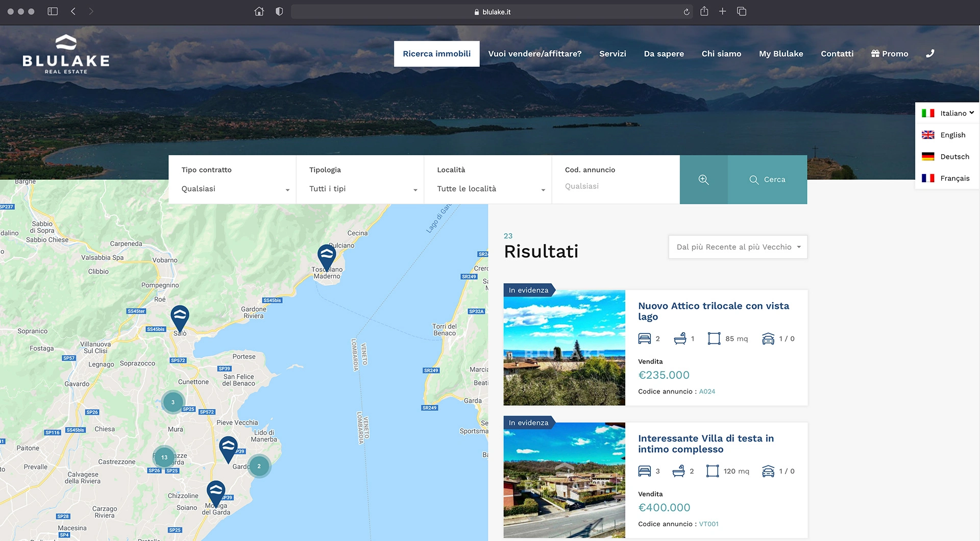This screenshot has height=541, width=980.
Task: Open Chi siamo menu item
Action: (721, 54)
